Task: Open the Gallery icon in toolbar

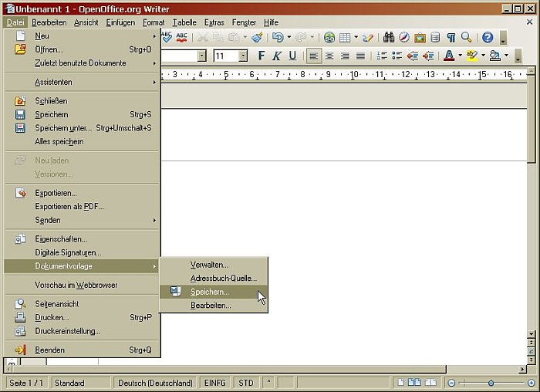Action: pyautogui.click(x=420, y=37)
